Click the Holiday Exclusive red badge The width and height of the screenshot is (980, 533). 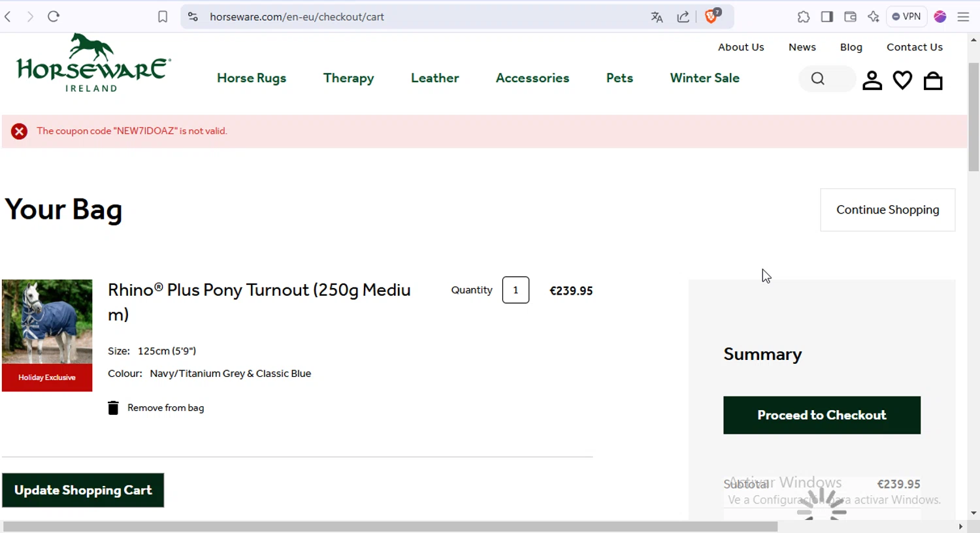click(47, 378)
